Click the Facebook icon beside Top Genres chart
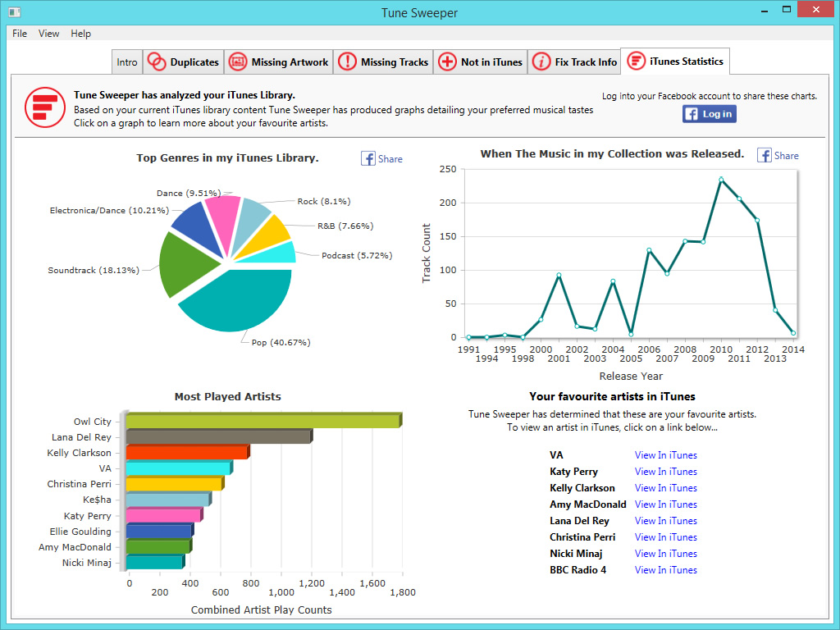The width and height of the screenshot is (840, 630). point(368,158)
